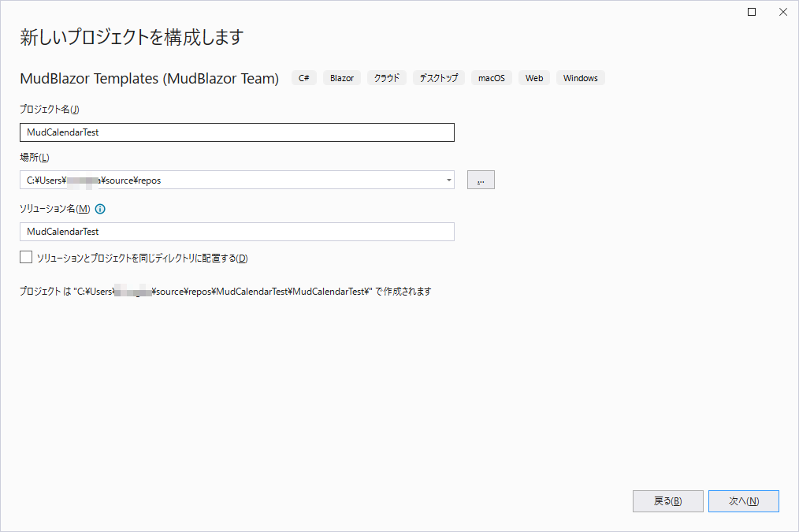Click the 場所(L) label
Screen dimensions: 799x532
pos(35,158)
